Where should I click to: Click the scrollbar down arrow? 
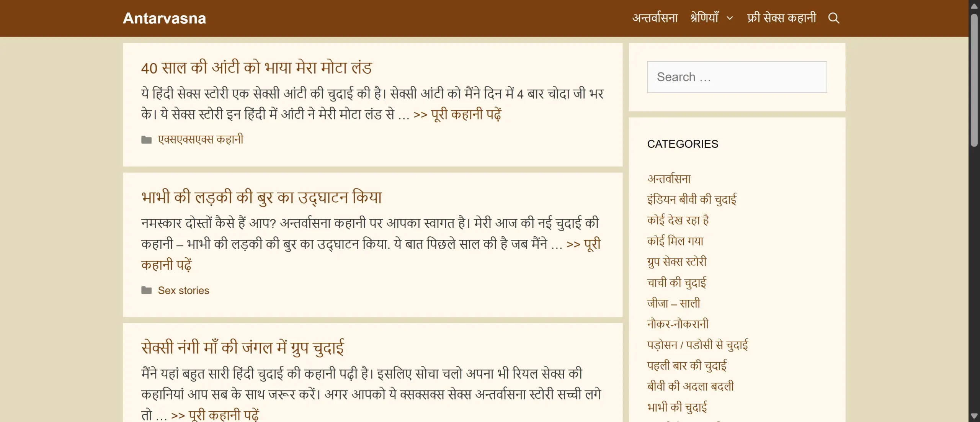click(x=974, y=416)
